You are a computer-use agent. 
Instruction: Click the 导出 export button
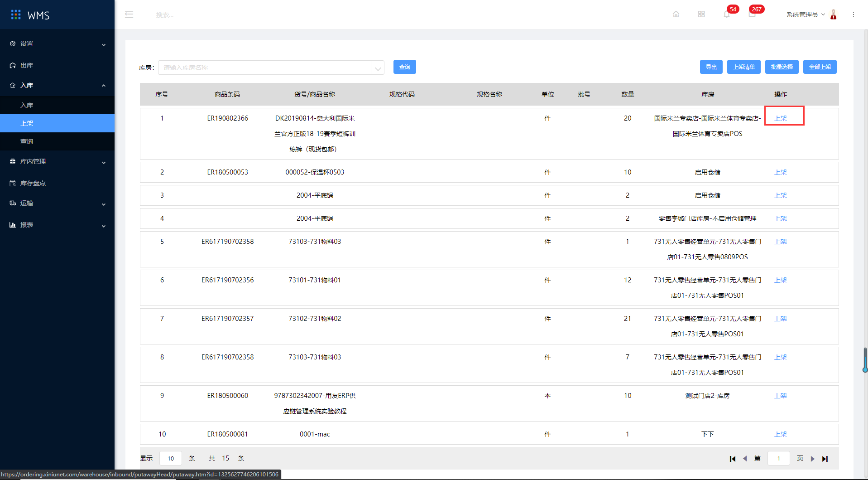coord(711,67)
